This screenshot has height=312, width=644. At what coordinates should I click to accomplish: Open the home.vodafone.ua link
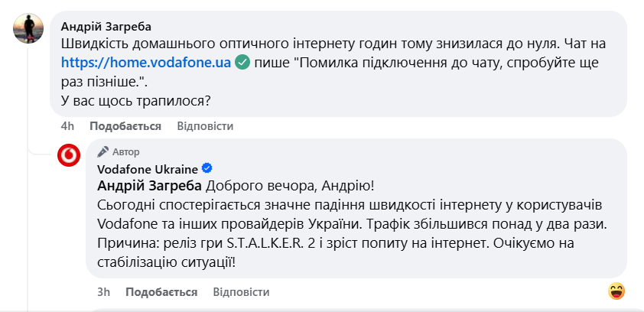(x=146, y=63)
